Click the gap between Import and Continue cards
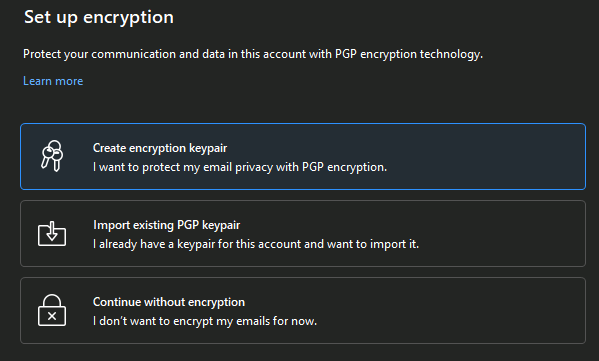This screenshot has height=361, width=599. click(303, 272)
